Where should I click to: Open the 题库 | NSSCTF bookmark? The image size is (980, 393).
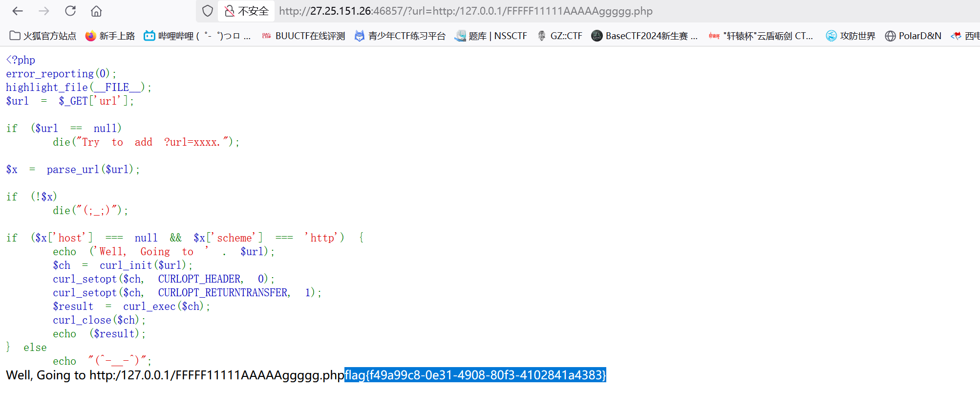tap(491, 36)
